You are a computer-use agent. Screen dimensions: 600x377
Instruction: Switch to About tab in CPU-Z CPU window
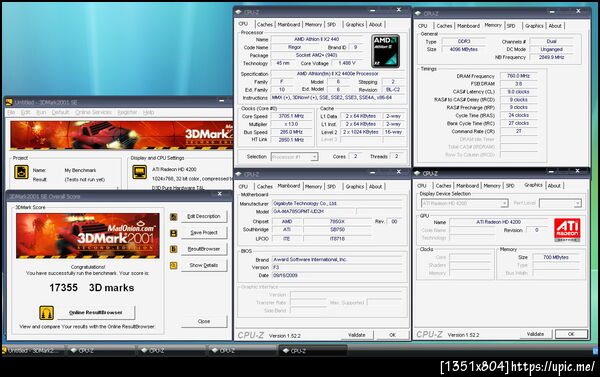(375, 24)
